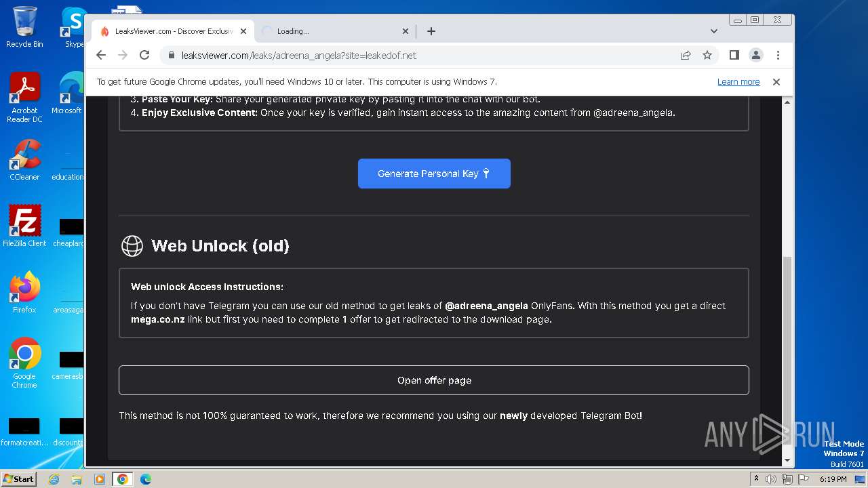The image size is (868, 488).
Task: Open media player taskbar icon
Action: click(x=100, y=479)
